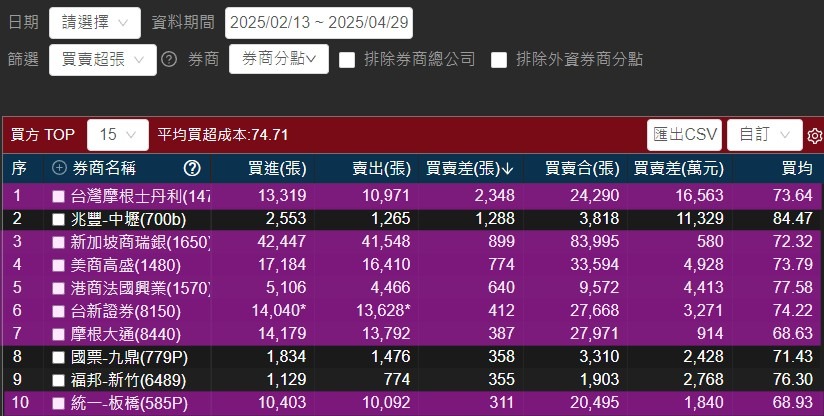Toggle checkbox for 美商高盛(1480) row
This screenshot has height=416, width=824.
[58, 265]
